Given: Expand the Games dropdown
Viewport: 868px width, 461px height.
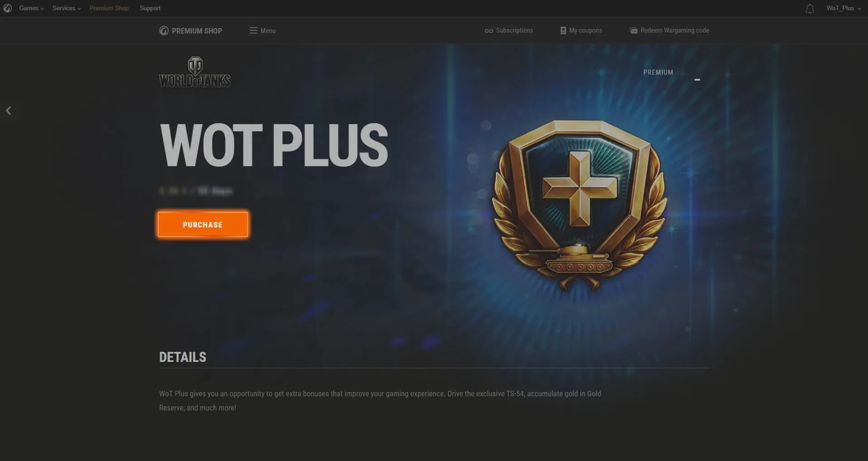Looking at the screenshot, I should coord(31,8).
